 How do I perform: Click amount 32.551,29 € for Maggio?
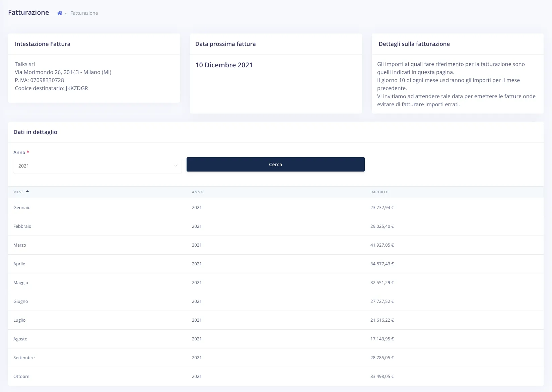tap(382, 282)
